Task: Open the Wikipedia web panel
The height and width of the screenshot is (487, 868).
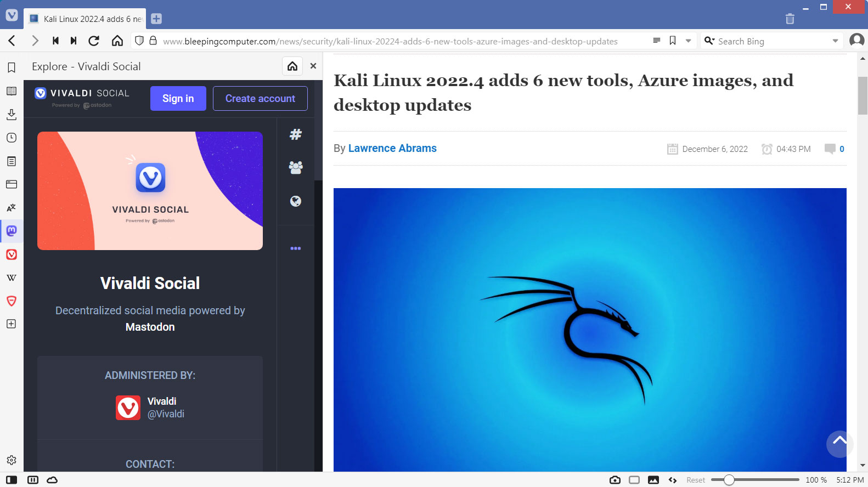Action: (x=12, y=278)
